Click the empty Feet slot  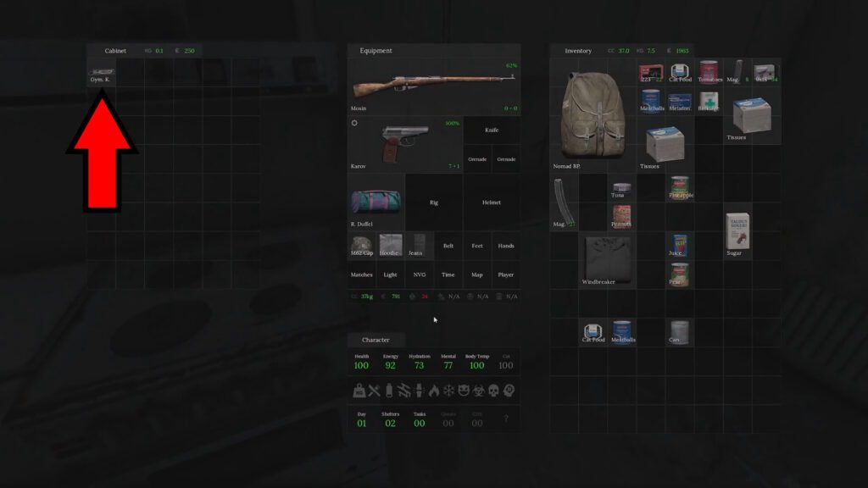pos(477,246)
